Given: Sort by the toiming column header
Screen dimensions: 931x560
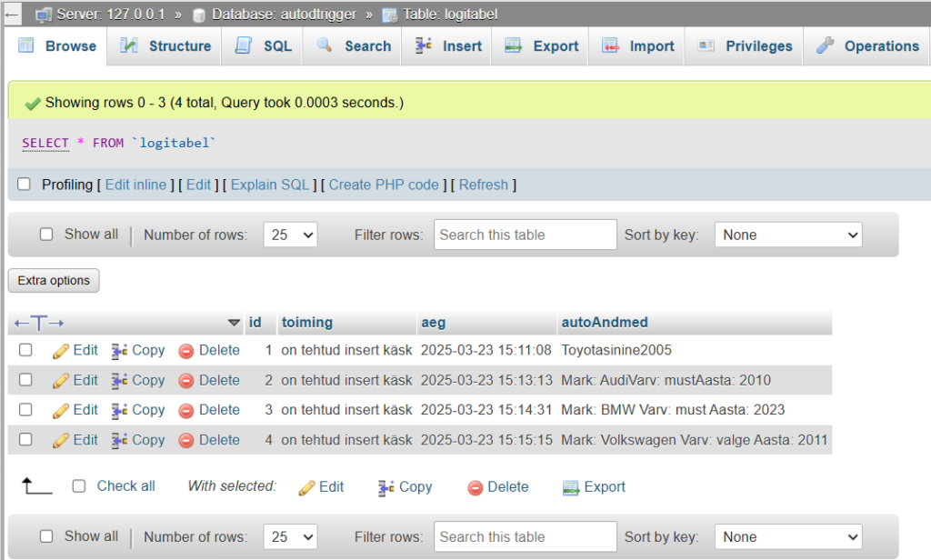Looking at the screenshot, I should [x=307, y=323].
